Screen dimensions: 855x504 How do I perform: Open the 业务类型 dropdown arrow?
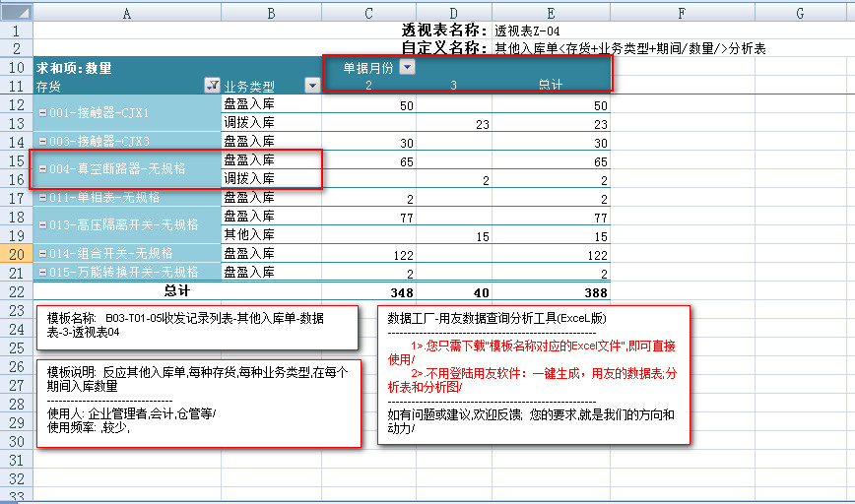tap(312, 86)
